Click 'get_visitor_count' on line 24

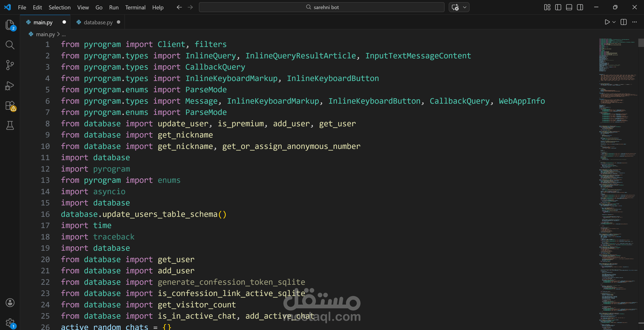(197, 305)
